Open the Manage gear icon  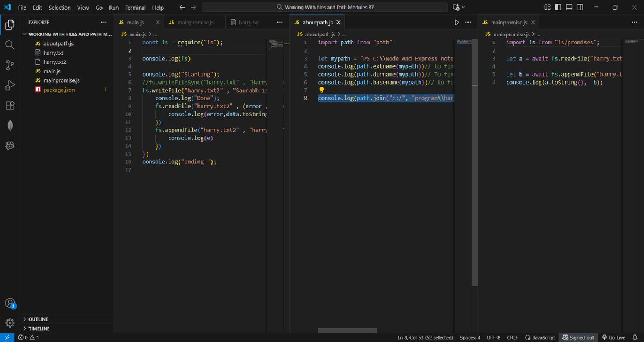[x=10, y=323]
